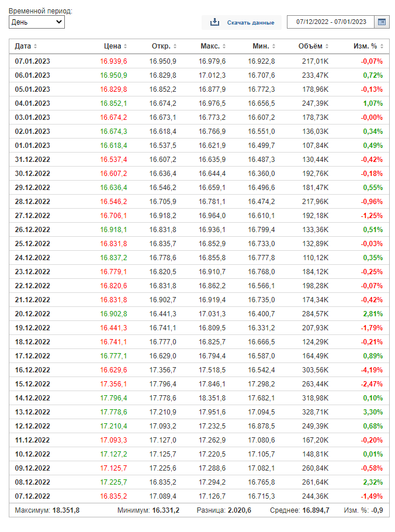
Task: Click the 16.12.2022 row -4,19% change
Action: 372,370
